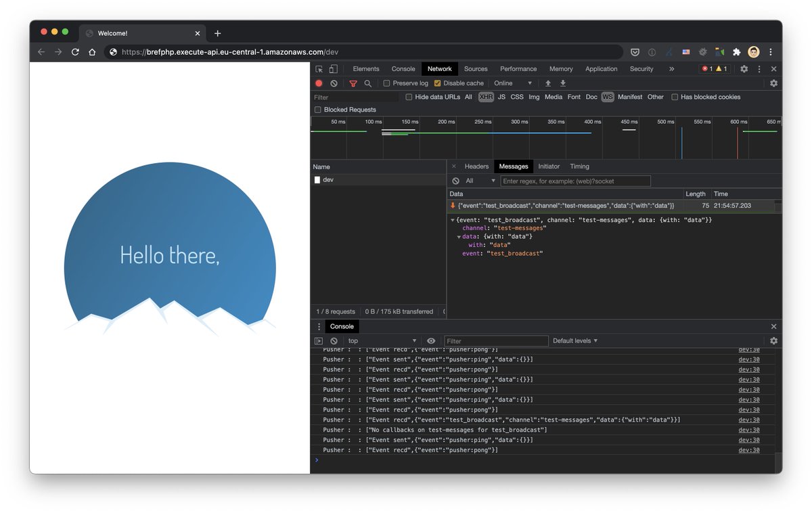Image resolution: width=812 pixels, height=513 pixels.
Task: Click the Time column header
Action: (x=746, y=194)
